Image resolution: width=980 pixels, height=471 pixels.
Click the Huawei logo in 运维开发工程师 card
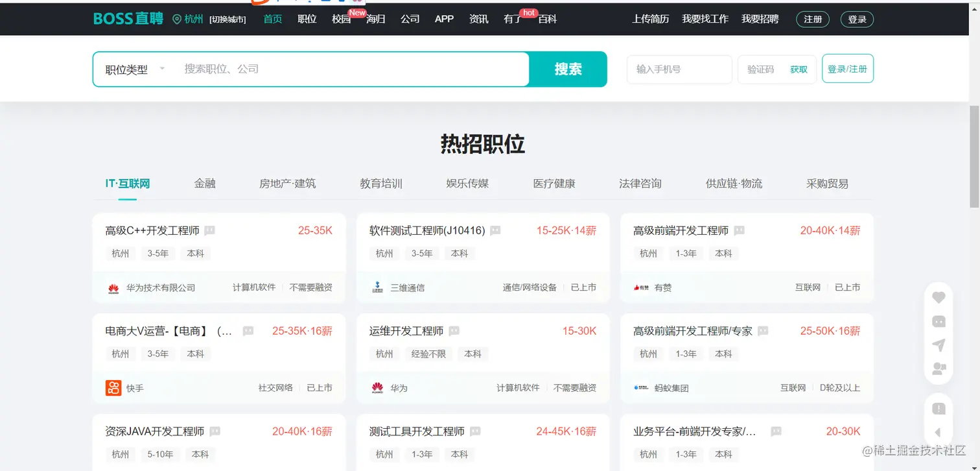point(377,388)
